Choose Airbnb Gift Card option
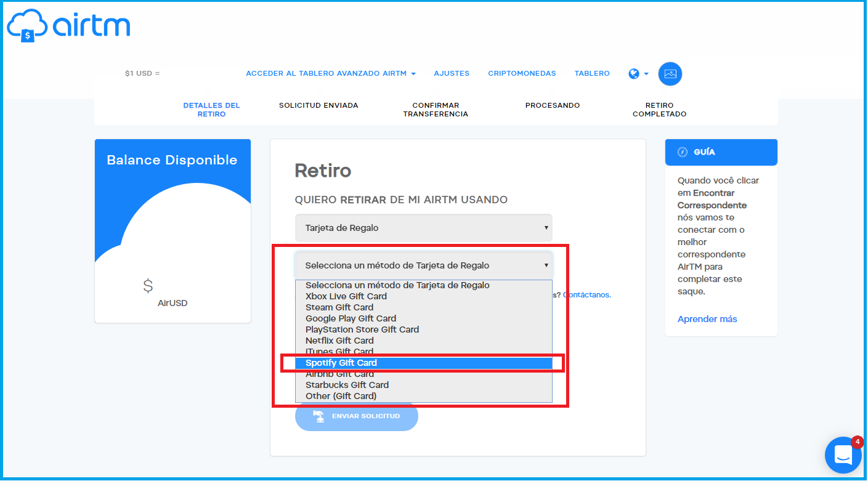 point(424,374)
